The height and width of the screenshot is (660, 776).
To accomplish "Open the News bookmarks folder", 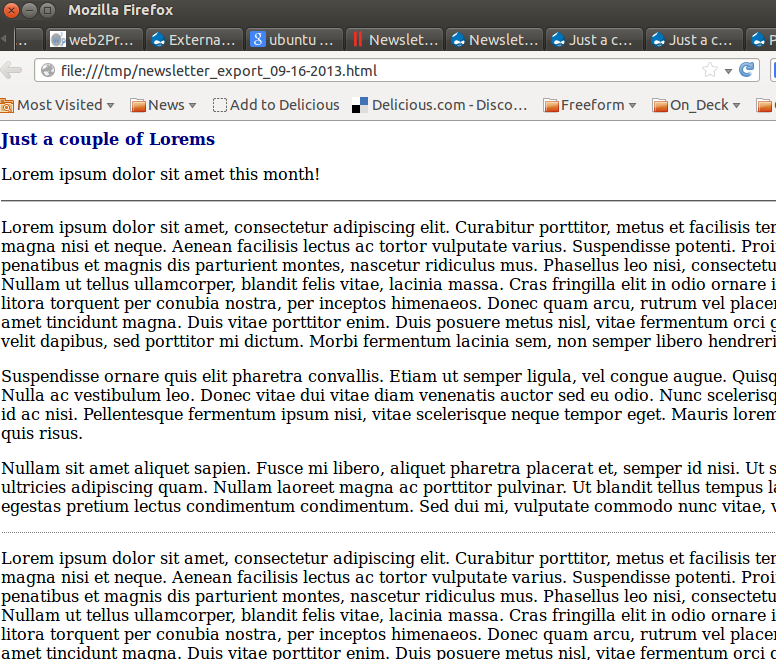I will pyautogui.click(x=163, y=105).
